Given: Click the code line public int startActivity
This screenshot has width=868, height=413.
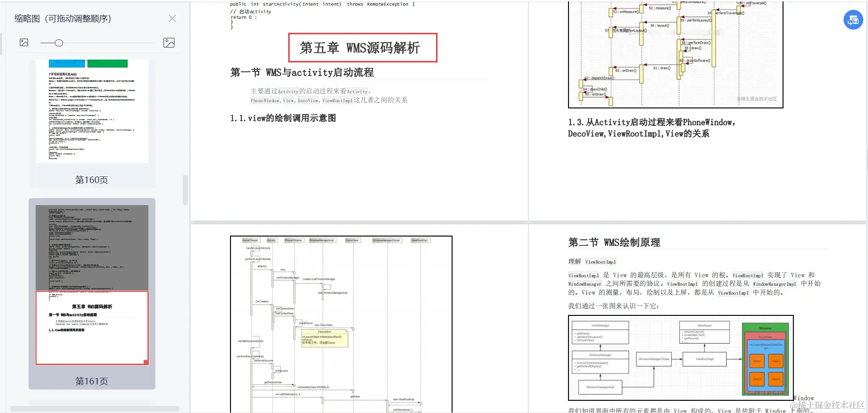Looking at the screenshot, I should pos(323,4).
